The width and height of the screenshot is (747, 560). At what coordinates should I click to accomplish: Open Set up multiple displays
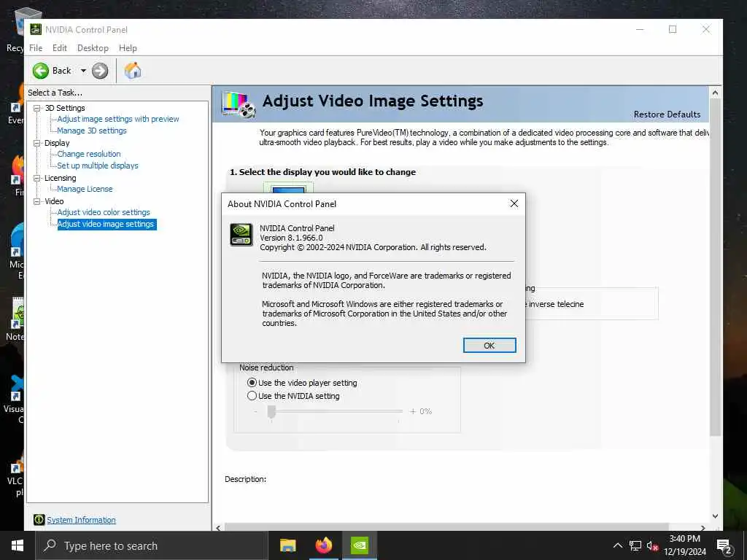(x=97, y=166)
